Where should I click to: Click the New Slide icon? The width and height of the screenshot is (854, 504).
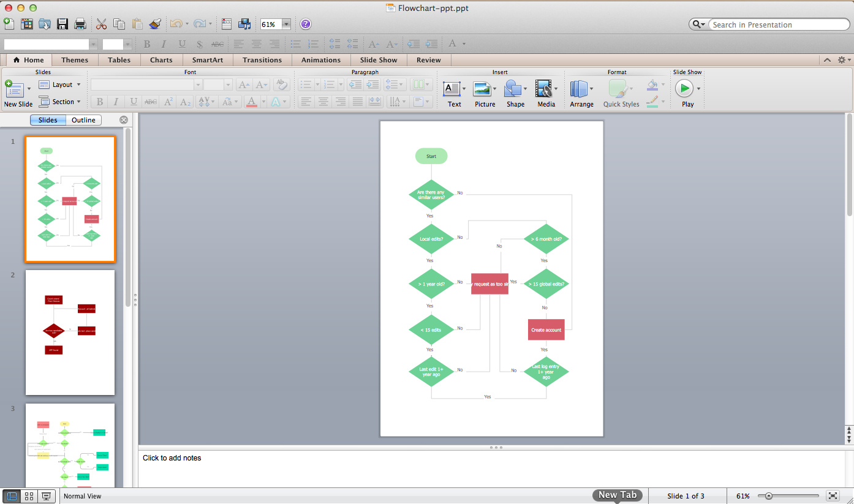click(x=13, y=89)
